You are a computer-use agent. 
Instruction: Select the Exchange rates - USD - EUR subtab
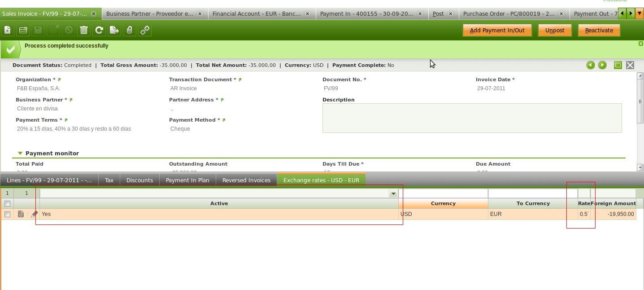[321, 180]
